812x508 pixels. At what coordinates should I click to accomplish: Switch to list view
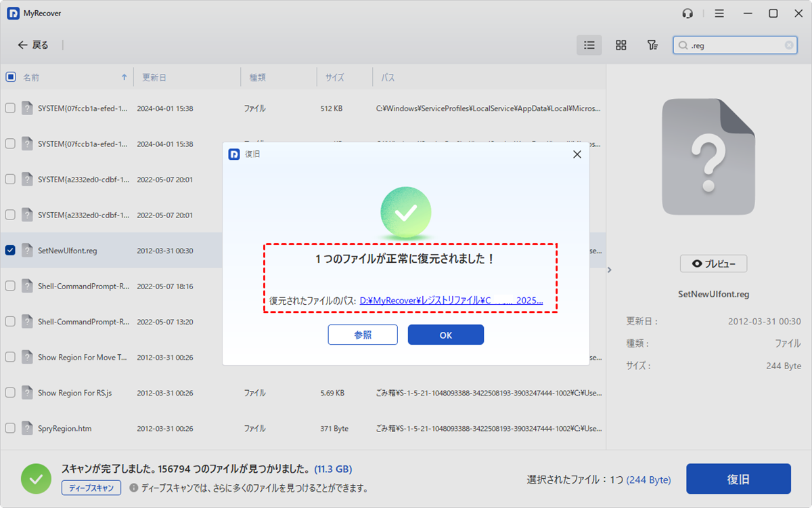(589, 45)
